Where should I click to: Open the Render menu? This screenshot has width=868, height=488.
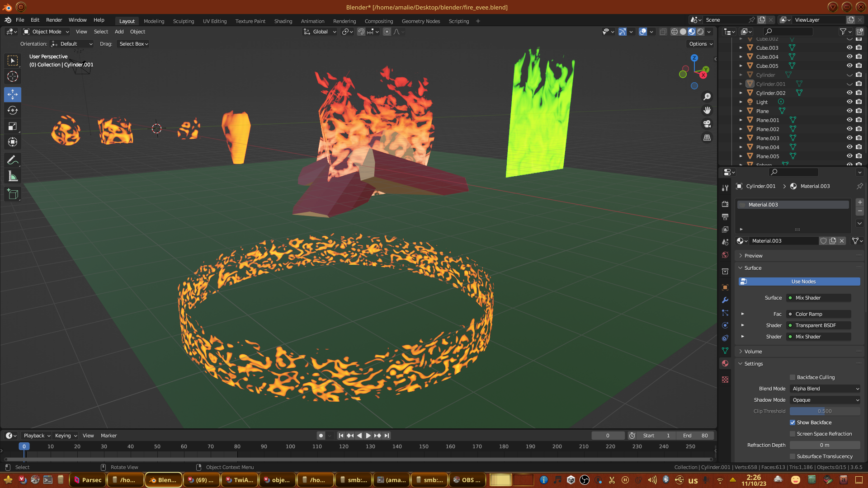[54, 20]
